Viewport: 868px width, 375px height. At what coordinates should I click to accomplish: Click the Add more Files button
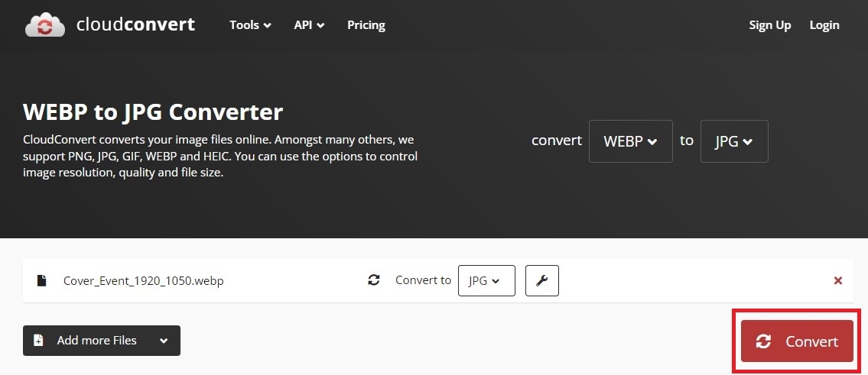(x=96, y=341)
